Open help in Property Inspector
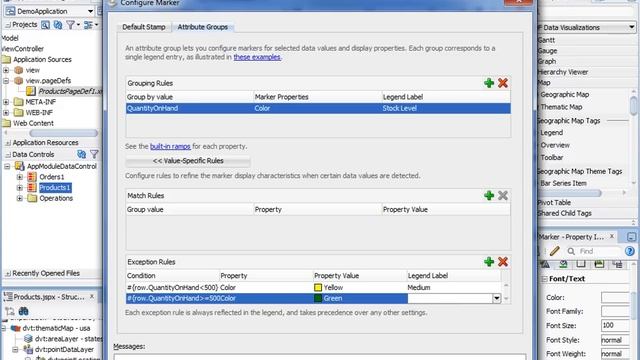This screenshot has width=640, height=360. click(630, 251)
